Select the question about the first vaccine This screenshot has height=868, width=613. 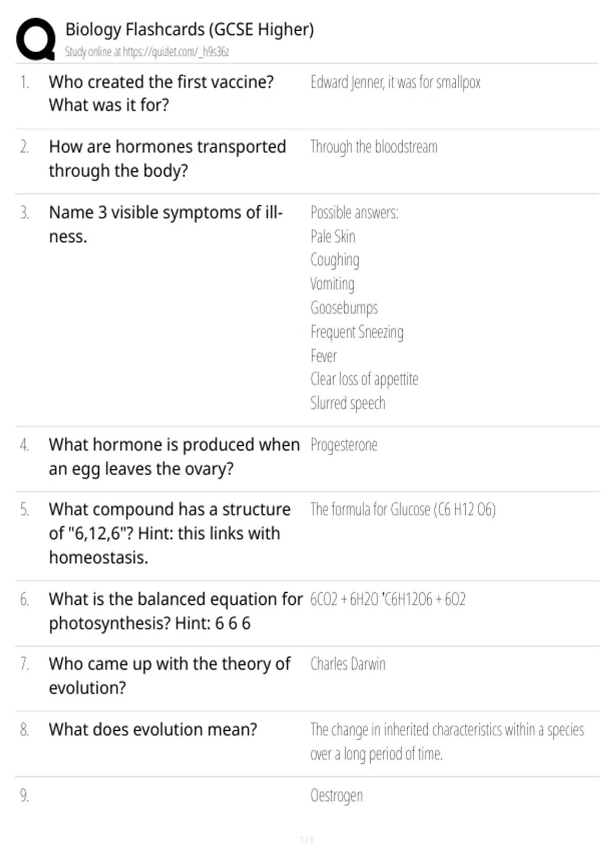click(161, 93)
